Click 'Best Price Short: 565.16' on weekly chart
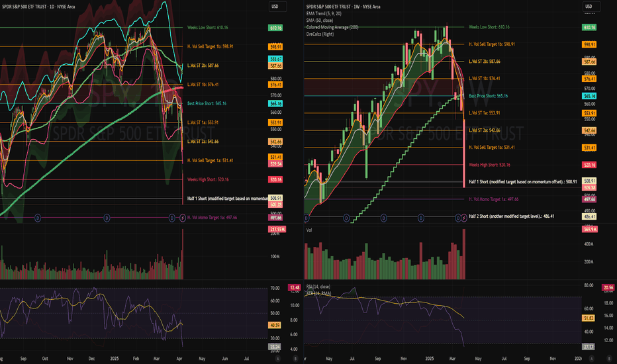 489,95
